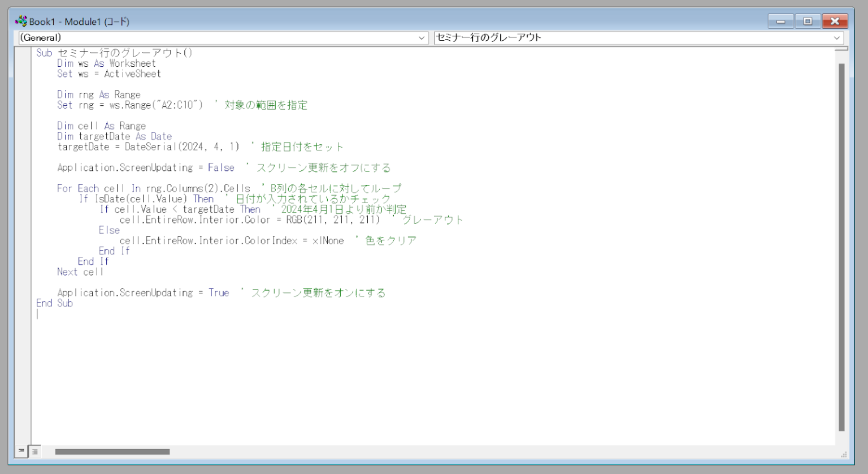This screenshot has width=868, height=474.
Task: Click the horizontal scrollbar thumb
Action: (113, 451)
